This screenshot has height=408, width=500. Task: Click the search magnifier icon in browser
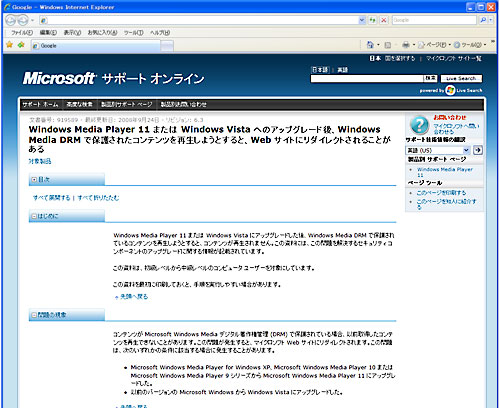(x=483, y=20)
